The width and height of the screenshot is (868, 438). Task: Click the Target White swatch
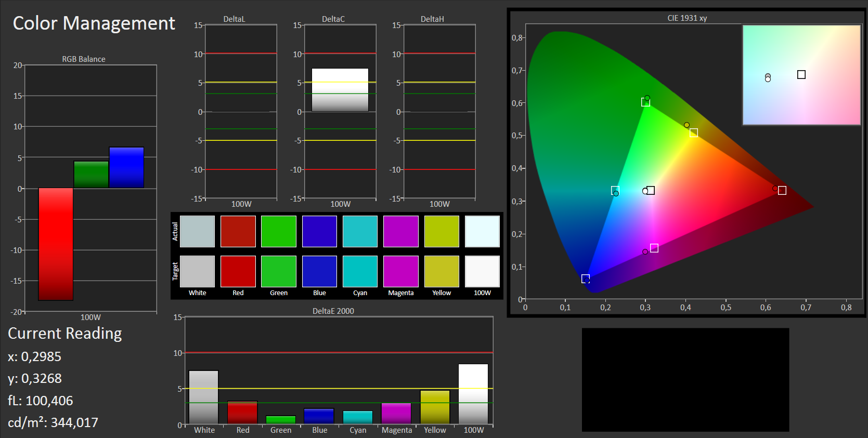point(197,271)
